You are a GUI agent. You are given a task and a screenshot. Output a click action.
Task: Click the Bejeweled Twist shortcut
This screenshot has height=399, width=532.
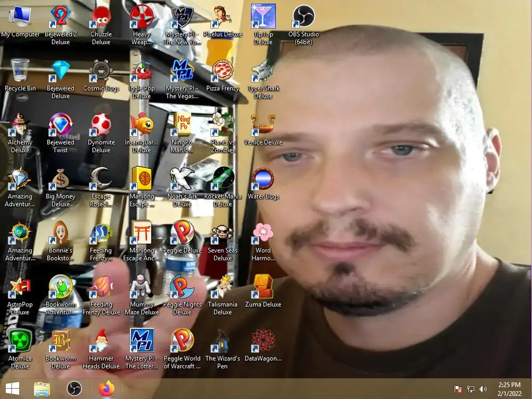pos(60,134)
